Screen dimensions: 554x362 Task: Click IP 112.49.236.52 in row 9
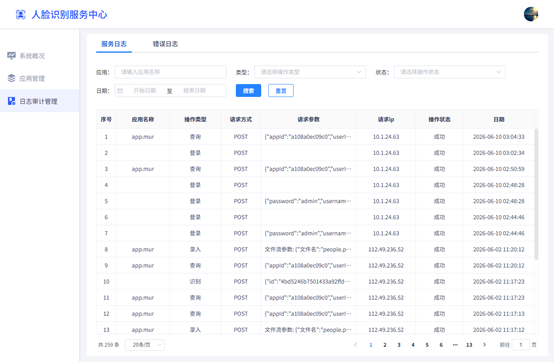click(x=386, y=266)
